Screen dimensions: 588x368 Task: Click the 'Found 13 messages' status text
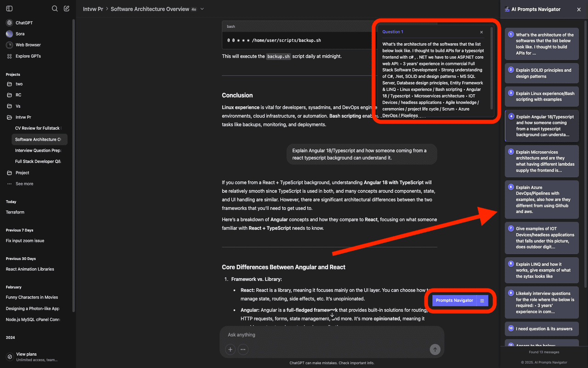tap(544, 352)
